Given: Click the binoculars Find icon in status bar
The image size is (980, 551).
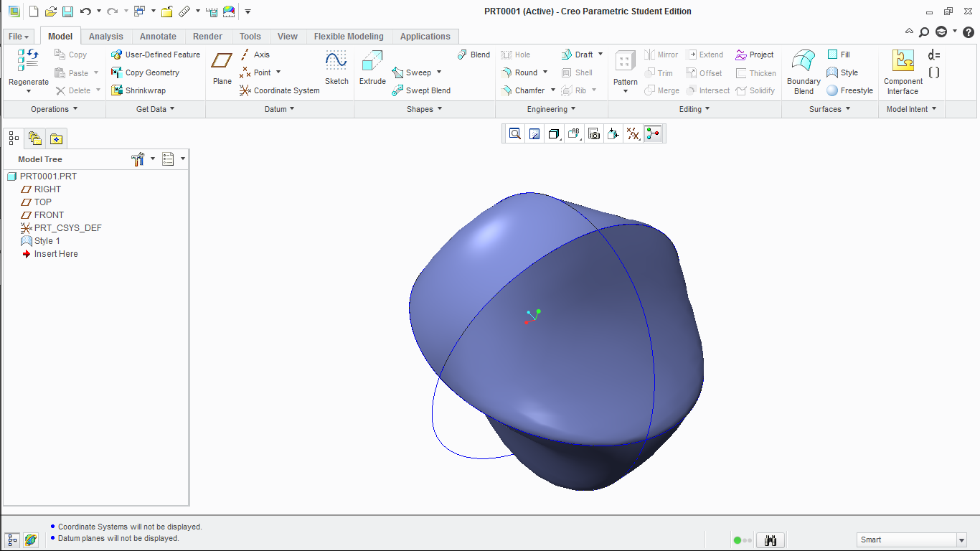Looking at the screenshot, I should pos(771,540).
